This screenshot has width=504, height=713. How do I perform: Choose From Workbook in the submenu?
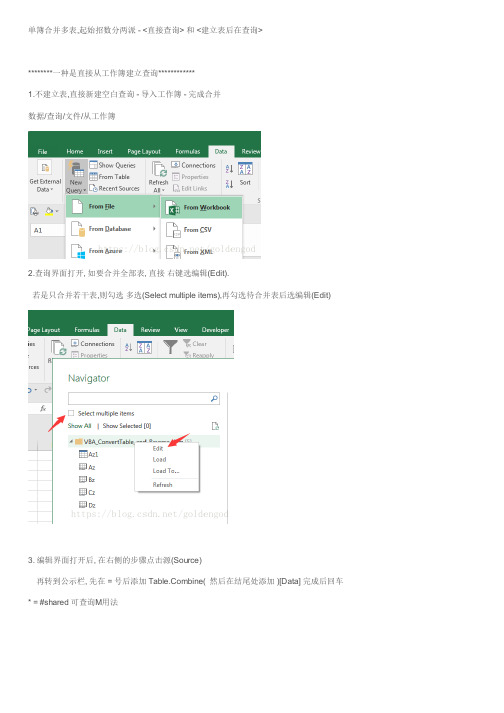202,207
